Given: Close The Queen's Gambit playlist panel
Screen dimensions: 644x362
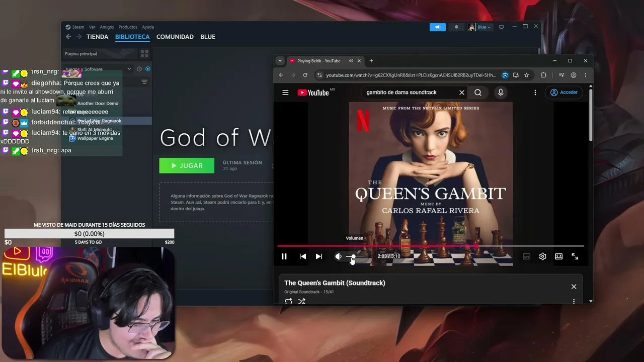Looking at the screenshot, I should point(574,287).
